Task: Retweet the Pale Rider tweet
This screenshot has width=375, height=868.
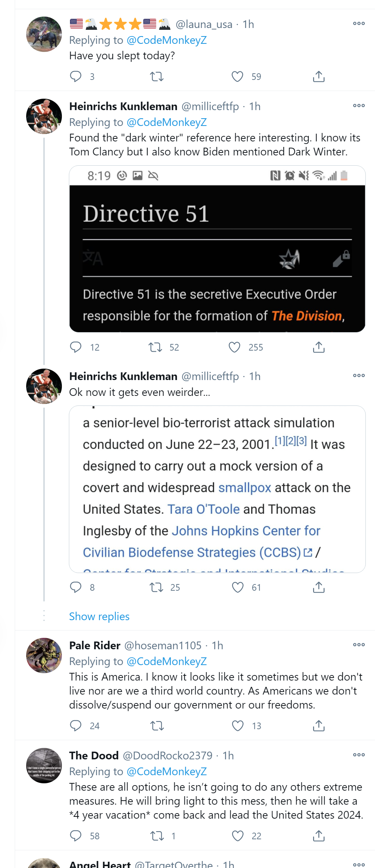Action: coord(157,725)
